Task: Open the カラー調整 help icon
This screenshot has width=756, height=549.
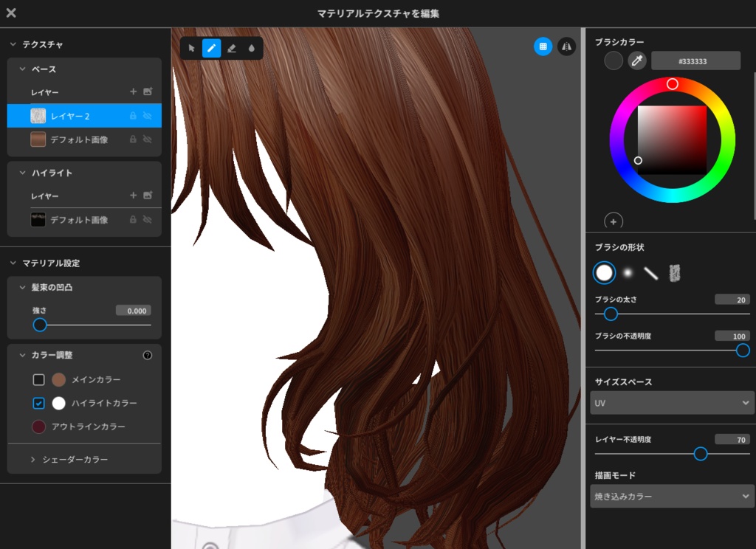Action: (148, 355)
